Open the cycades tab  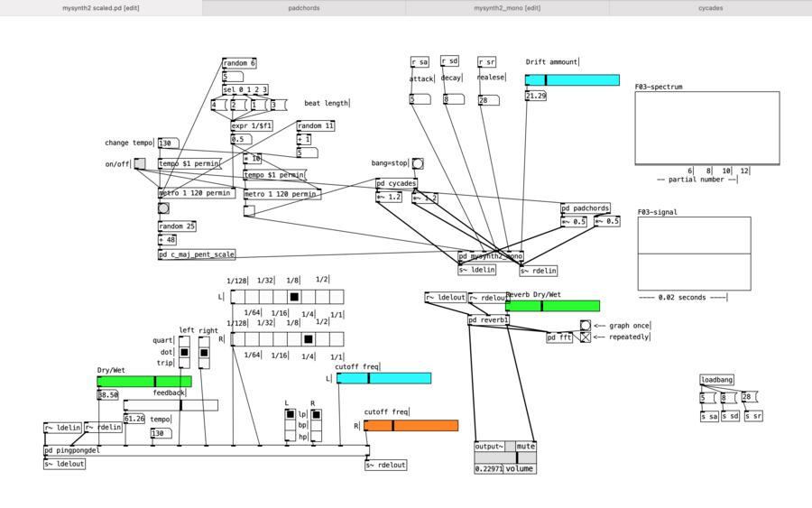(x=710, y=7)
